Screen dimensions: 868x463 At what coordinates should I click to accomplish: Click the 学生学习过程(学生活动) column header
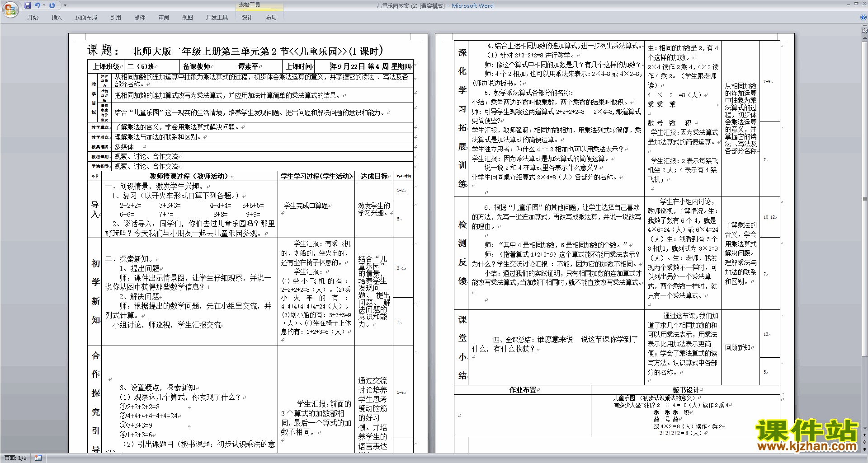pos(316,176)
